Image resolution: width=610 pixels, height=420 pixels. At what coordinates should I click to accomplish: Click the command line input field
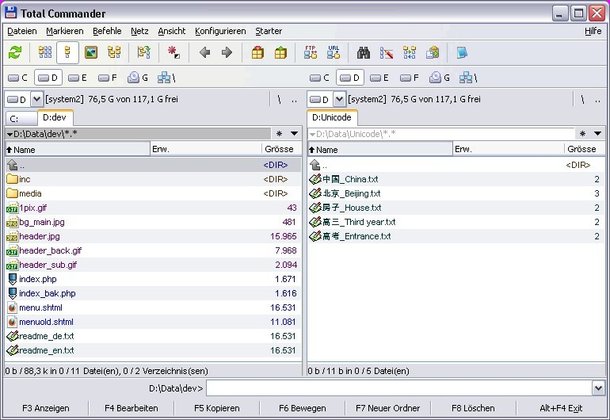click(x=399, y=388)
